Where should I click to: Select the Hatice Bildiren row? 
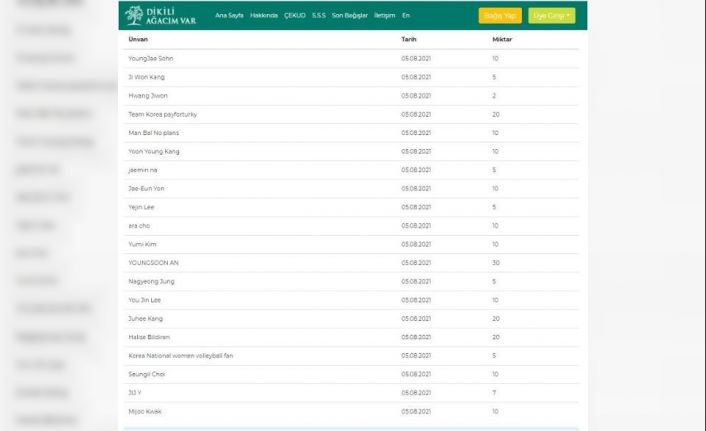tap(149, 337)
